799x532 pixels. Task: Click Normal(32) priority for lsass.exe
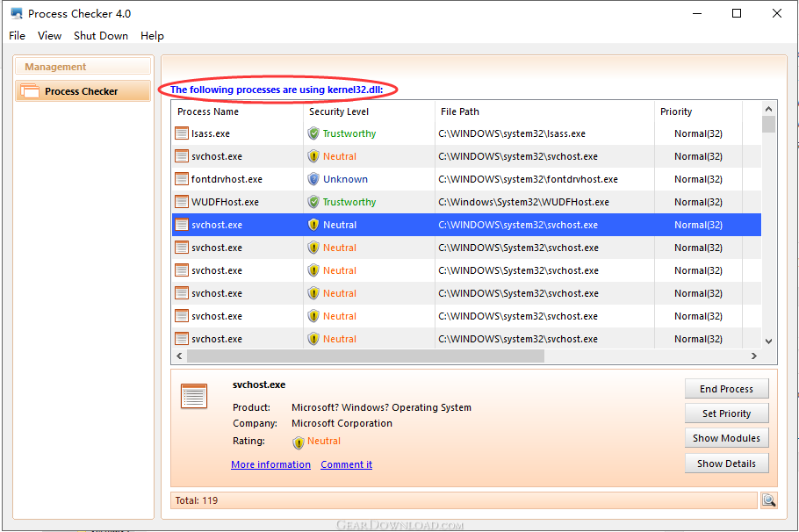(698, 133)
